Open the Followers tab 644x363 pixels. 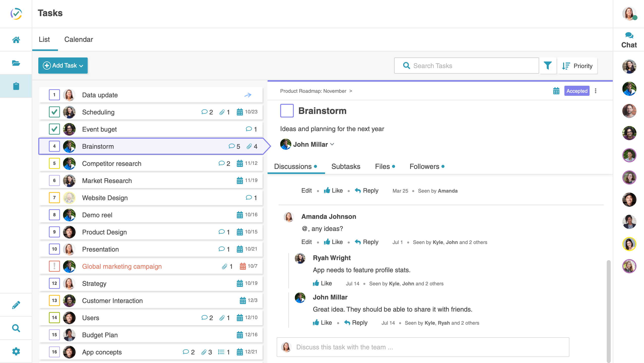coord(427,167)
